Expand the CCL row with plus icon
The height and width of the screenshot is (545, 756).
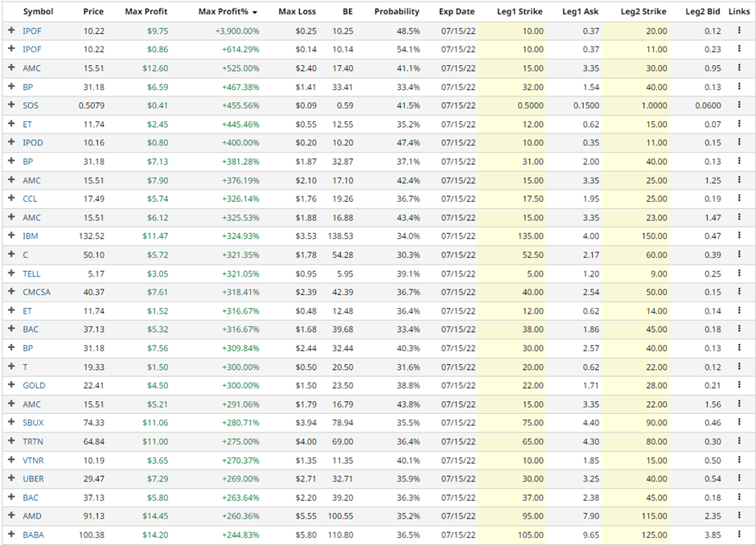click(x=11, y=199)
